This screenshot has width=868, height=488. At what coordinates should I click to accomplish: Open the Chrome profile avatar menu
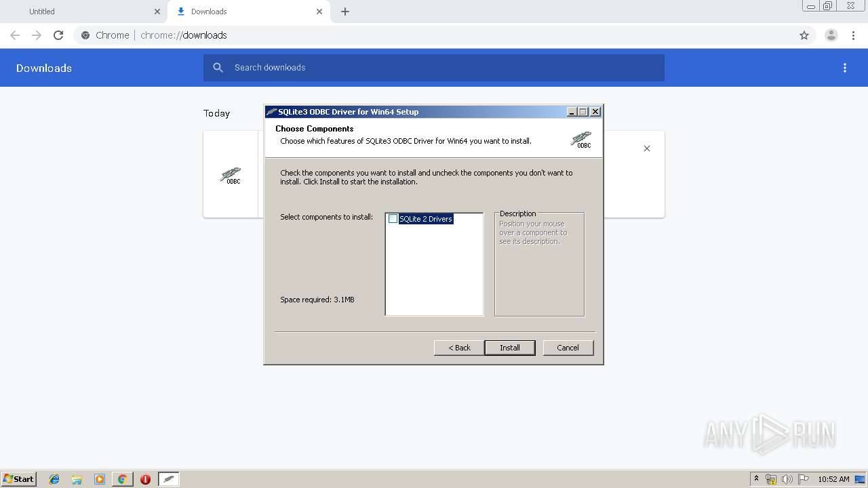pos(831,35)
